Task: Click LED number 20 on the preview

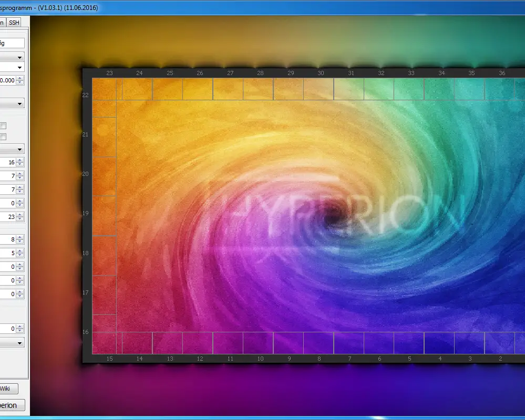Action: tap(85, 174)
